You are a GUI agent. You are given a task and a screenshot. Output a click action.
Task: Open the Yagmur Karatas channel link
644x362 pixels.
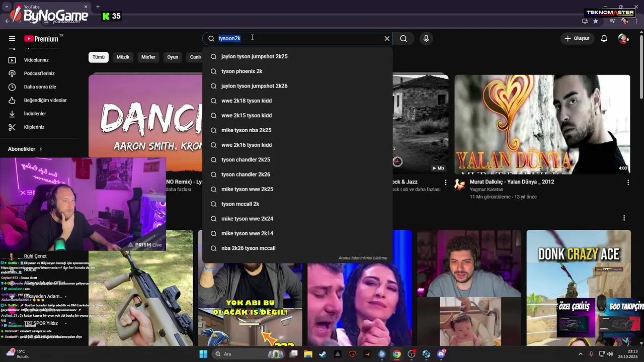pos(486,190)
